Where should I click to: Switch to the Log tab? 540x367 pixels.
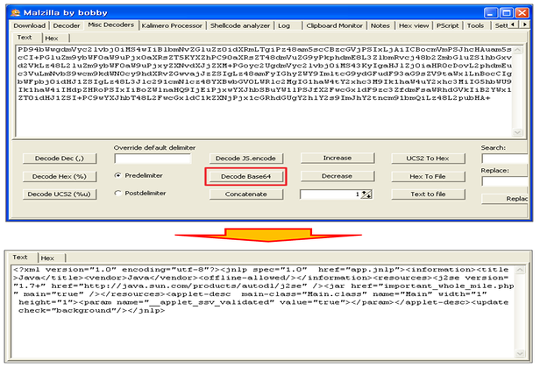(284, 25)
